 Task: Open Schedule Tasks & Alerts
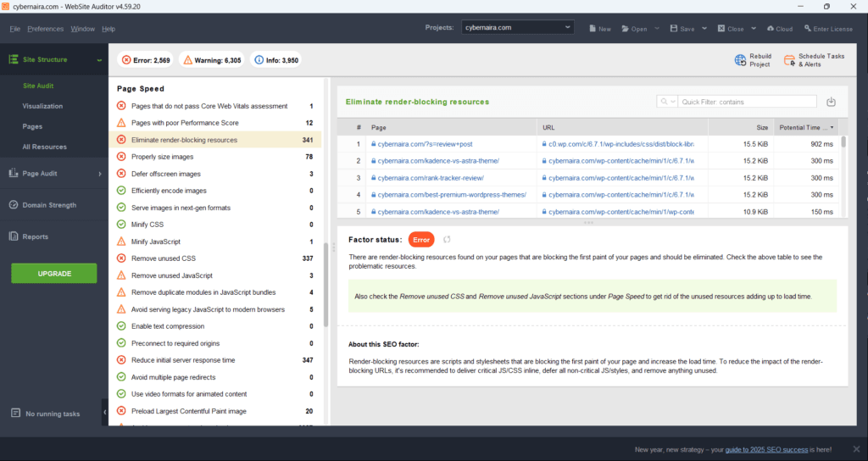(x=815, y=60)
